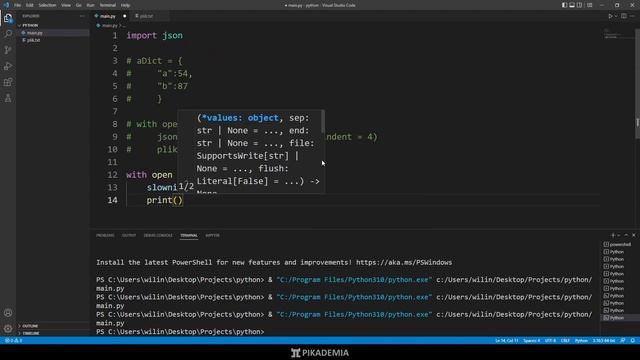
Task: Open the aka.ms/PSWindows link in terminal
Action: 404,262
